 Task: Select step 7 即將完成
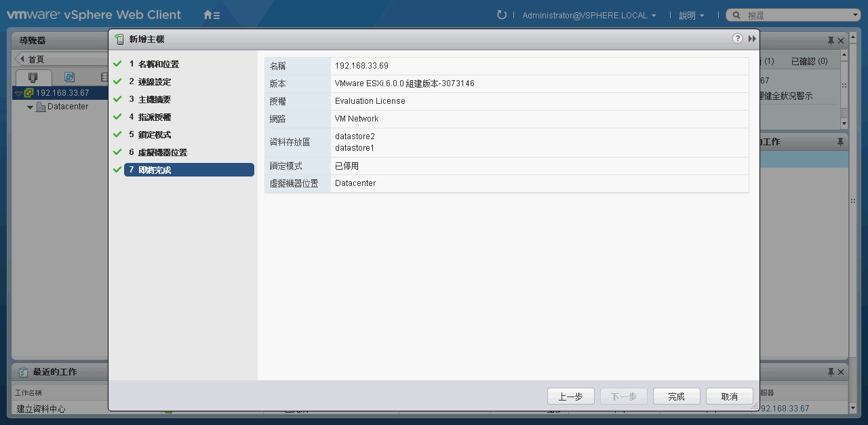tap(189, 170)
